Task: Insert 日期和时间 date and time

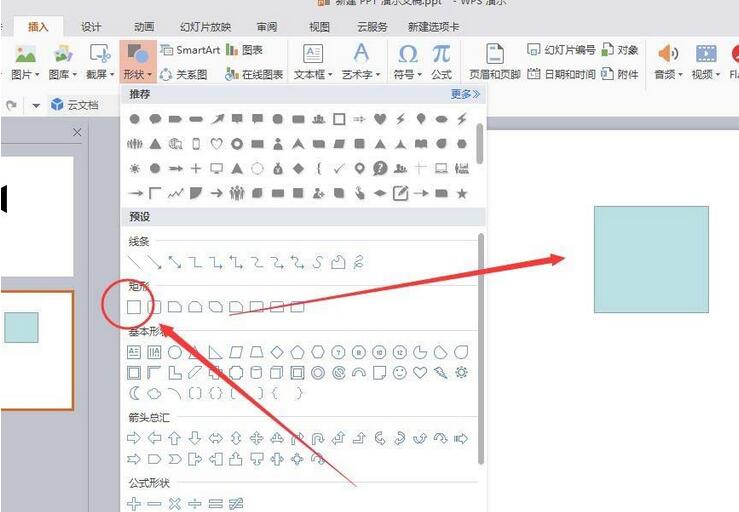Action: click(x=561, y=74)
